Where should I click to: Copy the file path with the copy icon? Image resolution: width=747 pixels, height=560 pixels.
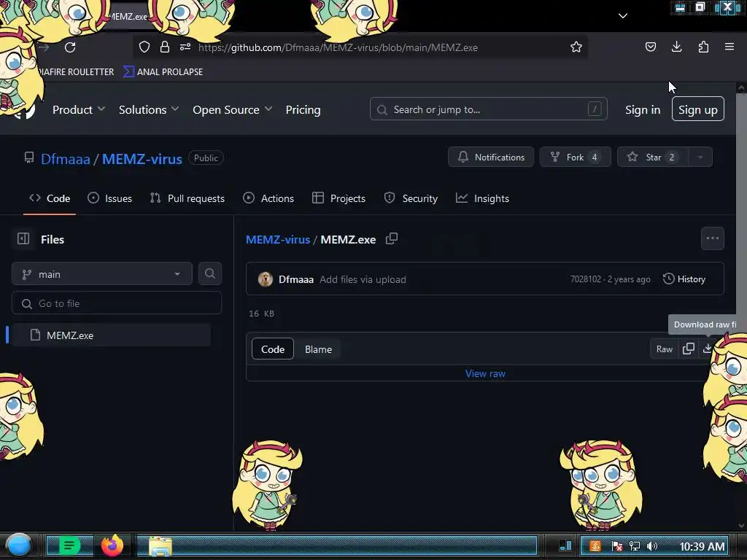pos(392,238)
